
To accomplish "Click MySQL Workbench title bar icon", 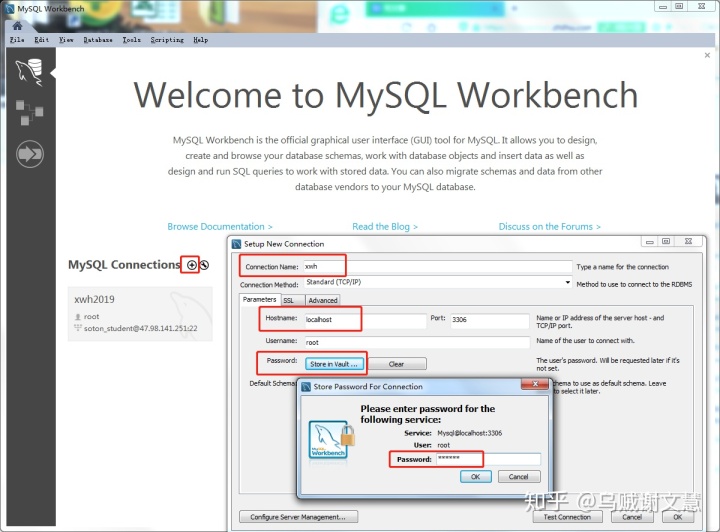I will click(x=9, y=8).
